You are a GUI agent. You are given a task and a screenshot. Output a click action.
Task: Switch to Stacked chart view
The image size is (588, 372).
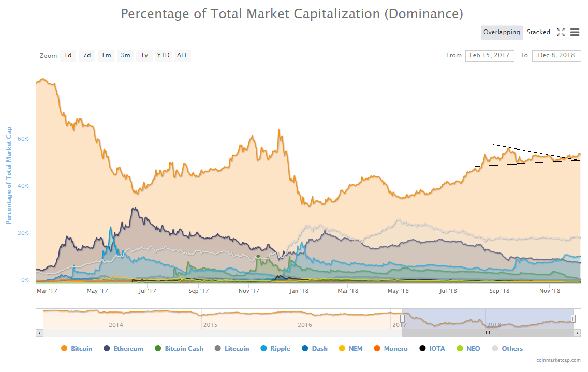[538, 32]
